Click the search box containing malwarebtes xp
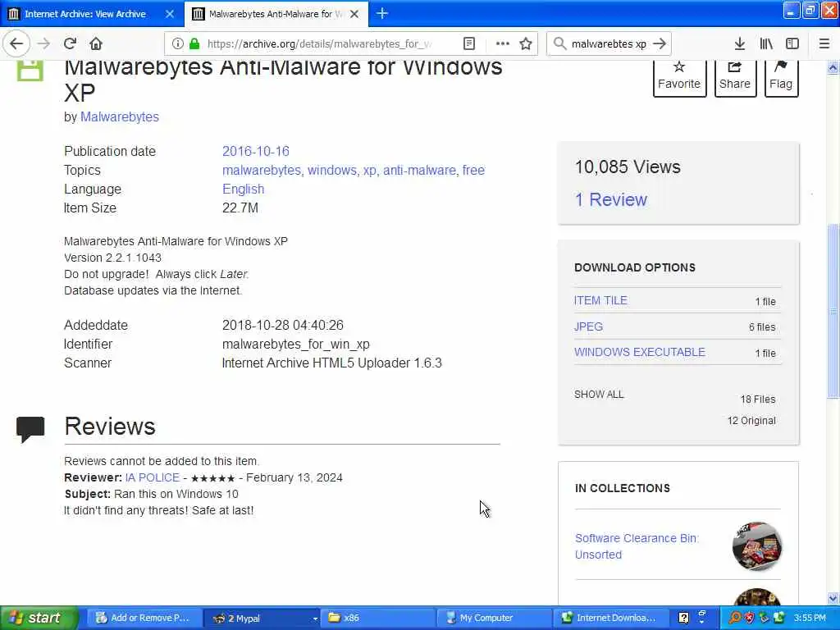Image resolution: width=840 pixels, height=630 pixels. tap(609, 43)
